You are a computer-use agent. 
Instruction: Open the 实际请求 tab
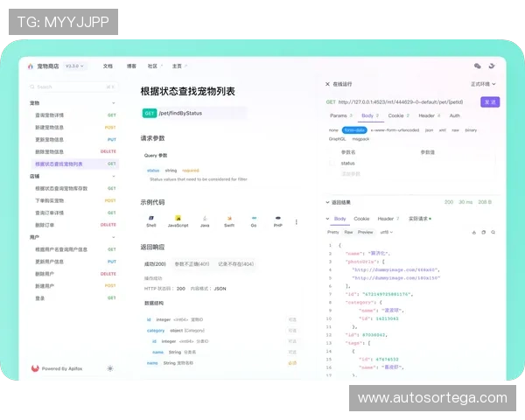(420, 219)
